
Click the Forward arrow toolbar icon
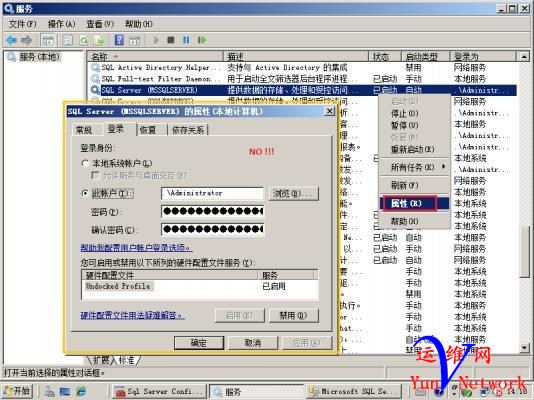27,40
